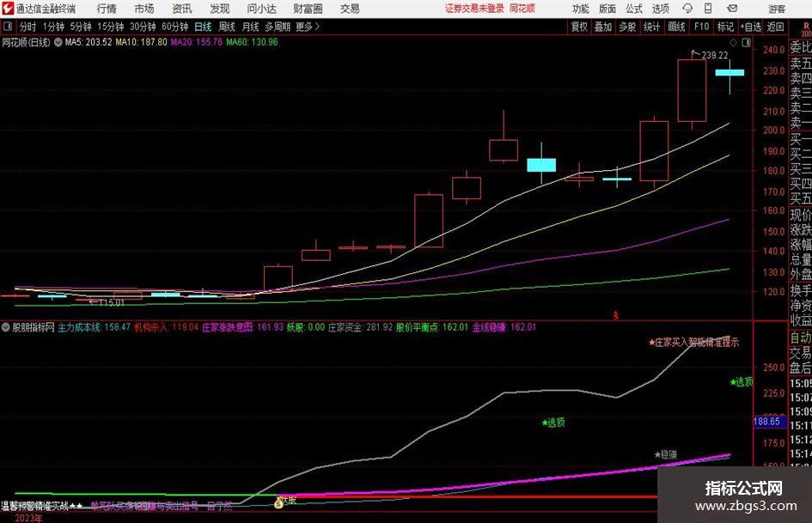This screenshot has width=812, height=523.
Task: Click the red R 300 badge
Action: pos(806,29)
